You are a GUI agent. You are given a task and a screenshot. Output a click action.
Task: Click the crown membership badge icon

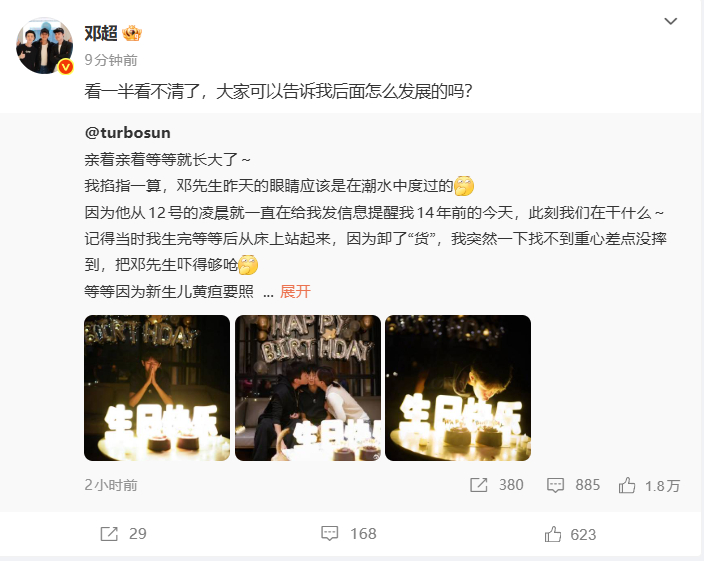click(132, 33)
